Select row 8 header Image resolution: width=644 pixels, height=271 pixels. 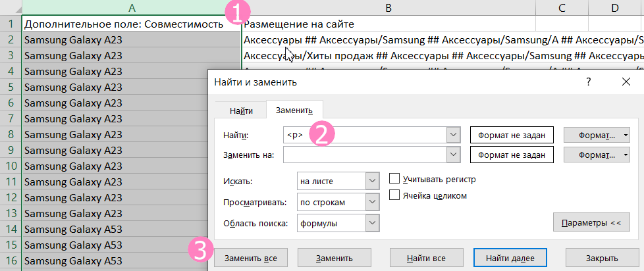[x=11, y=134]
